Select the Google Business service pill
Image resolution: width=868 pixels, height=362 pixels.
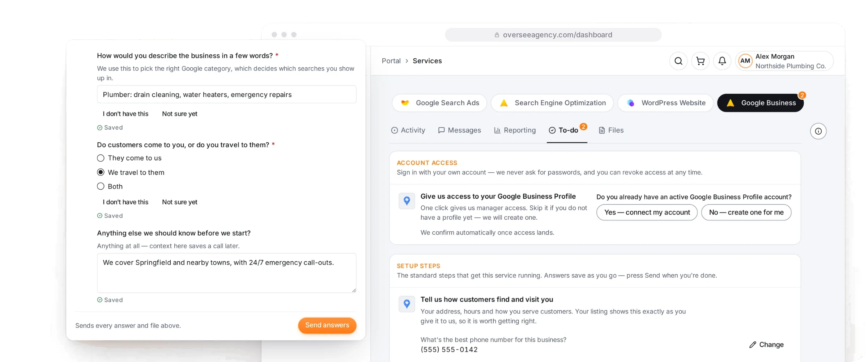[x=761, y=103]
